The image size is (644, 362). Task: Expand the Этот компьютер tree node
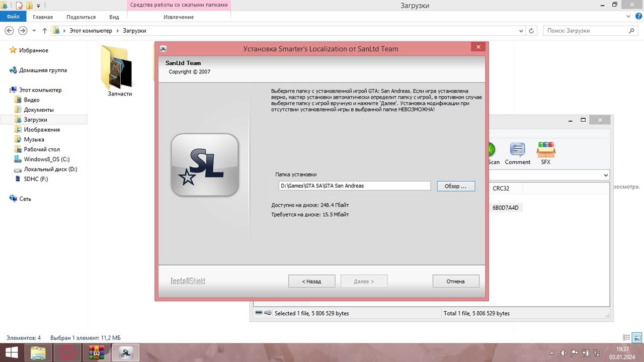pos(5,90)
